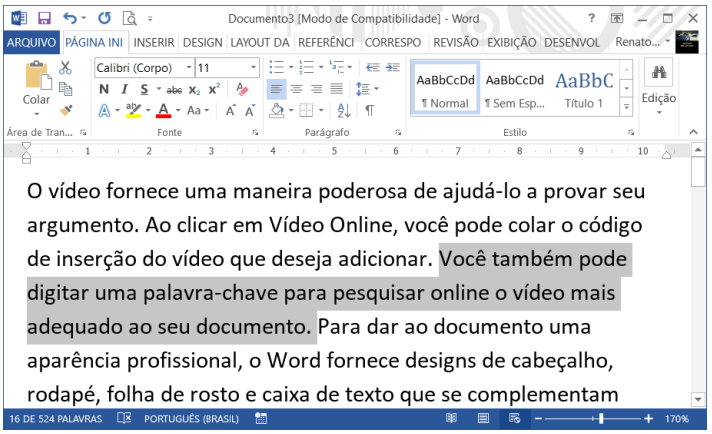Undo the last action
Screen dimensions: 712x434
click(69, 18)
